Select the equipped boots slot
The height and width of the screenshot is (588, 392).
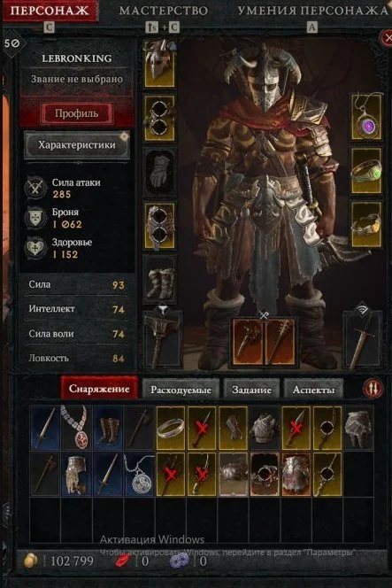click(159, 280)
